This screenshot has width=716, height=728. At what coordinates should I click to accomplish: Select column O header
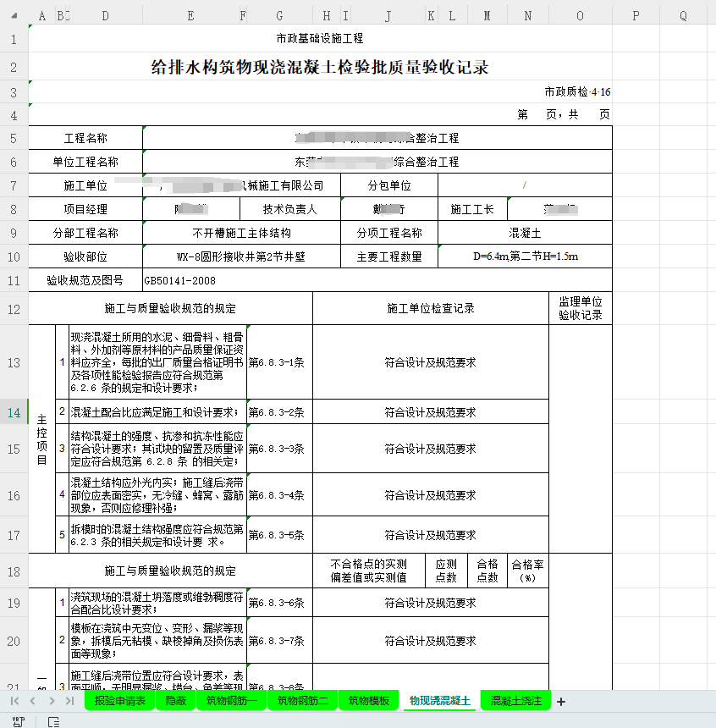(x=581, y=16)
